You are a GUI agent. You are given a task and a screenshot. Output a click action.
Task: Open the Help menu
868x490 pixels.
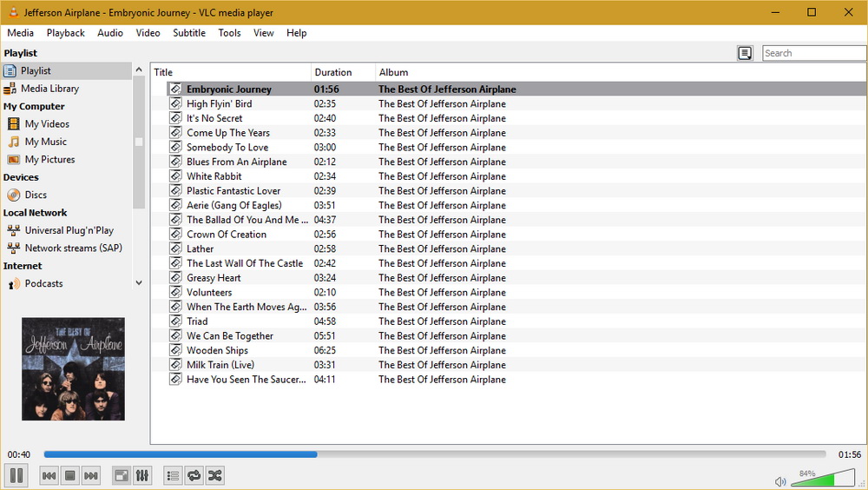(296, 33)
